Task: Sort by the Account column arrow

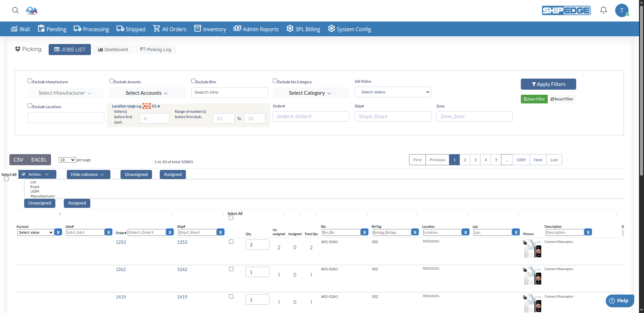Action: 60,214
